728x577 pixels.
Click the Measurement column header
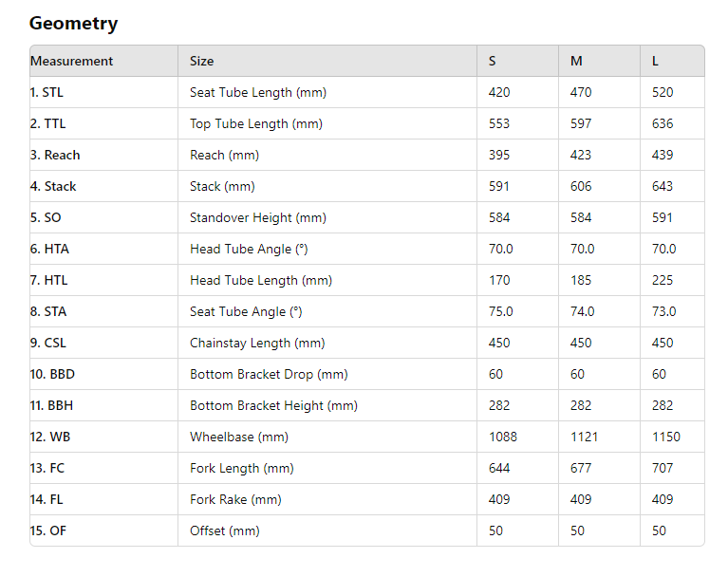71,61
